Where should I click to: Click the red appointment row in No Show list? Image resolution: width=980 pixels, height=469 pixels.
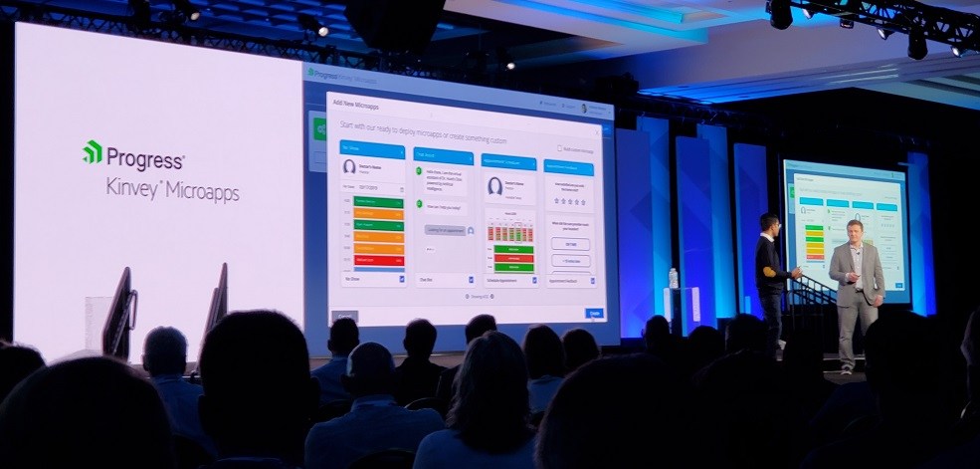pyautogui.click(x=377, y=261)
